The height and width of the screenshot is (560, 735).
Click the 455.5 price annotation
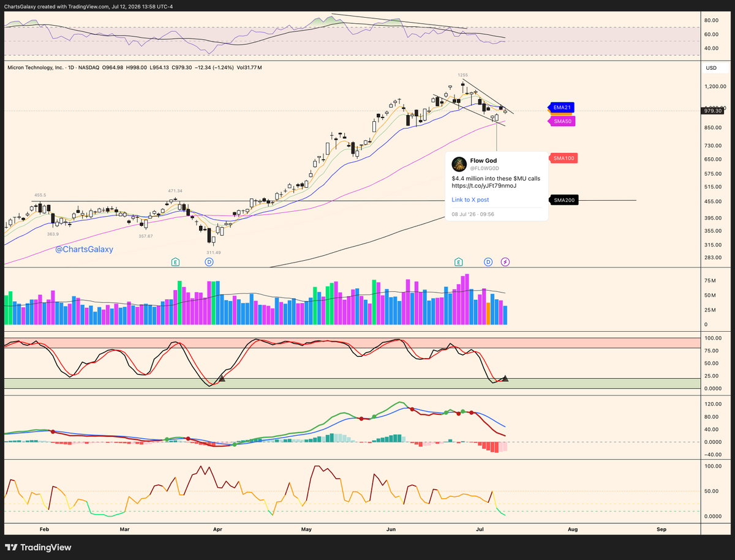click(40, 195)
